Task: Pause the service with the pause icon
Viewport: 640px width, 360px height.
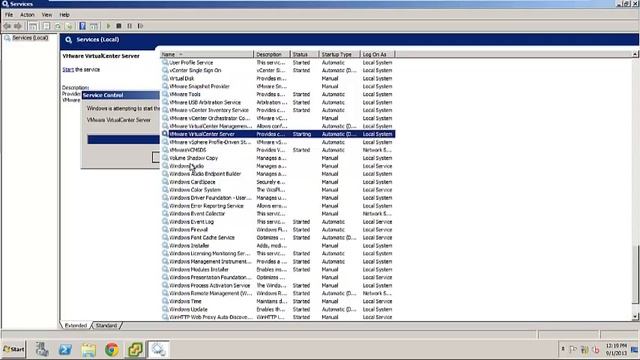Action: [x=129, y=26]
